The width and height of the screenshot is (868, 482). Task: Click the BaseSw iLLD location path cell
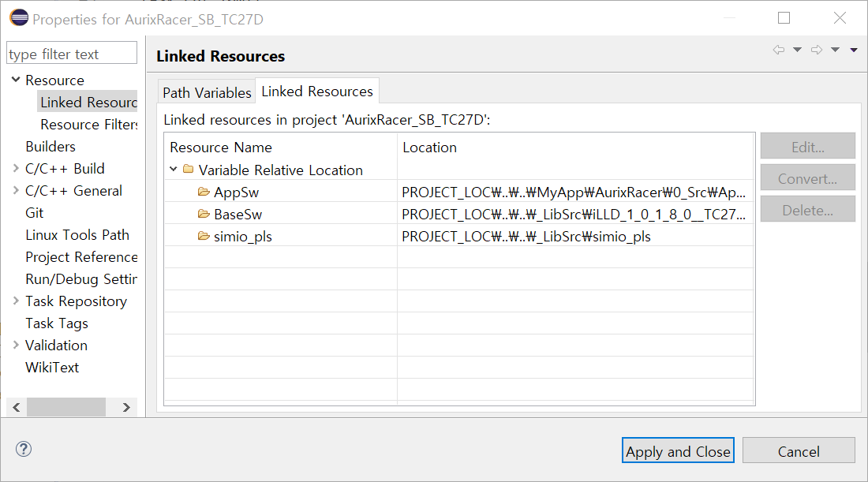[574, 214]
